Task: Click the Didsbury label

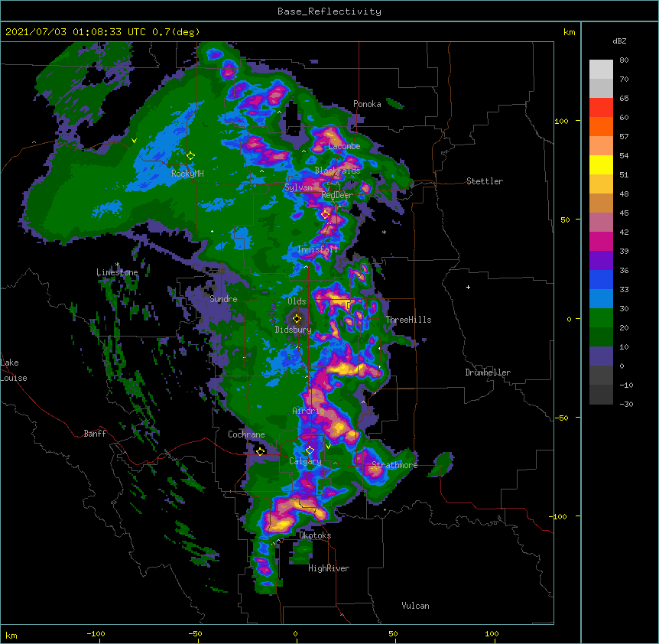Action: click(x=293, y=330)
